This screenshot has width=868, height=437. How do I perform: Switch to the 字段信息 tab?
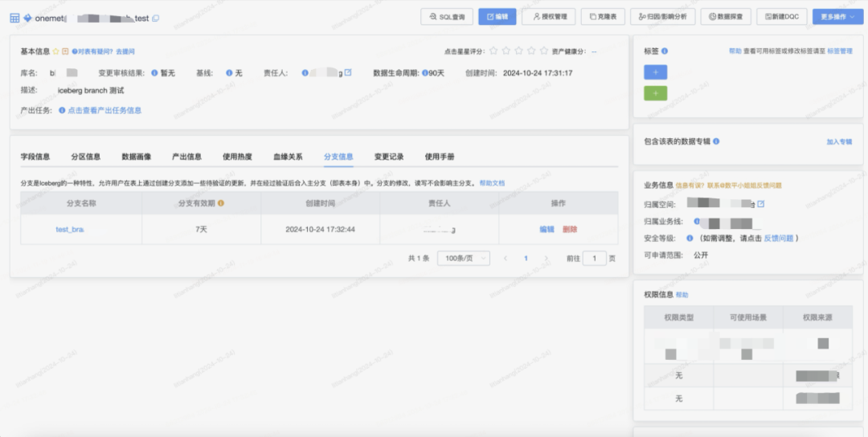[35, 157]
